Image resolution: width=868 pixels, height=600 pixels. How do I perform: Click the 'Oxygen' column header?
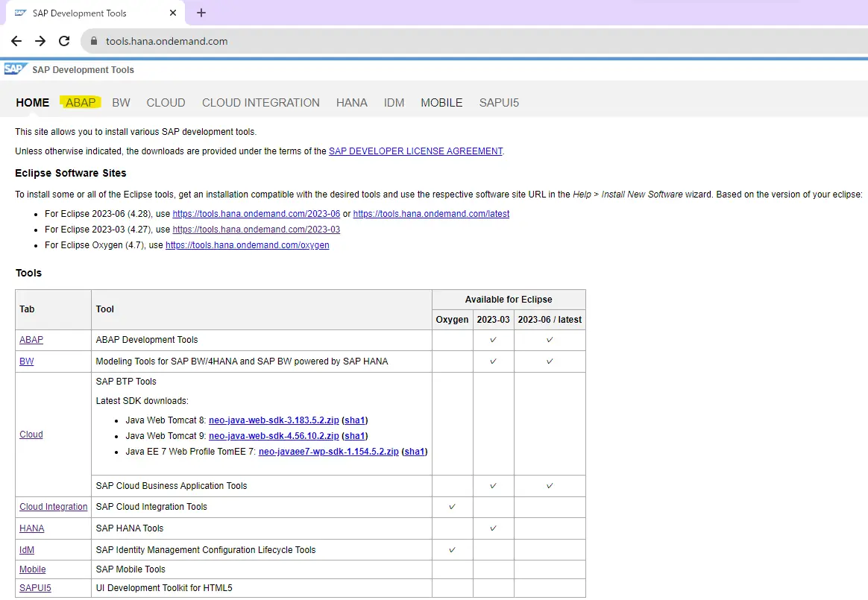(x=452, y=319)
